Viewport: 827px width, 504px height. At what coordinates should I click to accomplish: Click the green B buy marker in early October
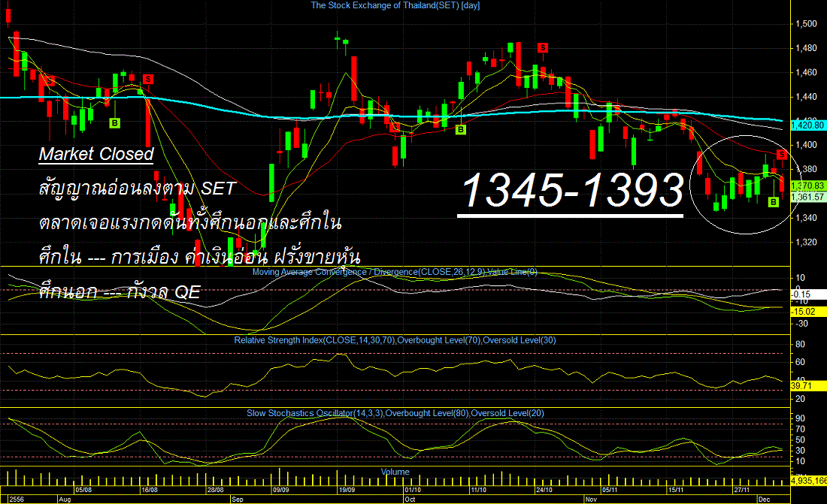(460, 129)
